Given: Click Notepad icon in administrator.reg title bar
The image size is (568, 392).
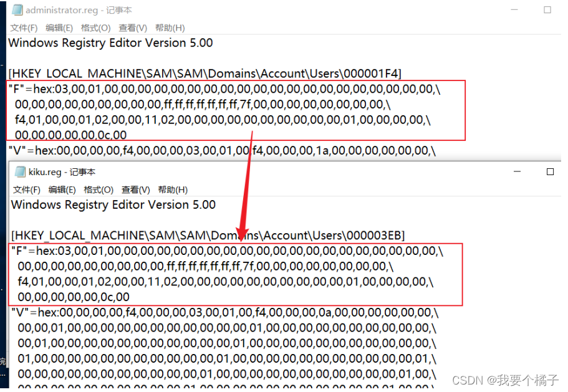Looking at the screenshot, I should tap(17, 10).
